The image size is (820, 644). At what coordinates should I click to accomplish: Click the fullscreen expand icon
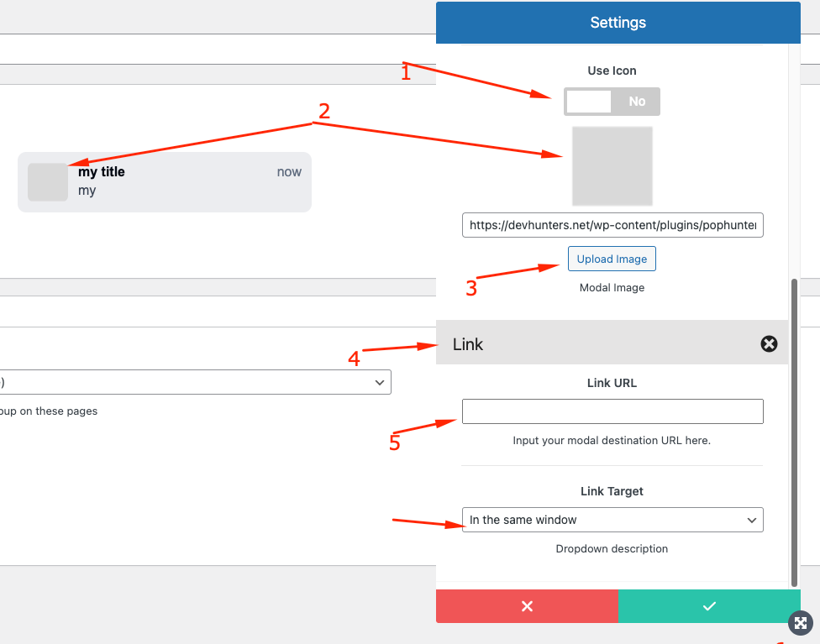(800, 623)
